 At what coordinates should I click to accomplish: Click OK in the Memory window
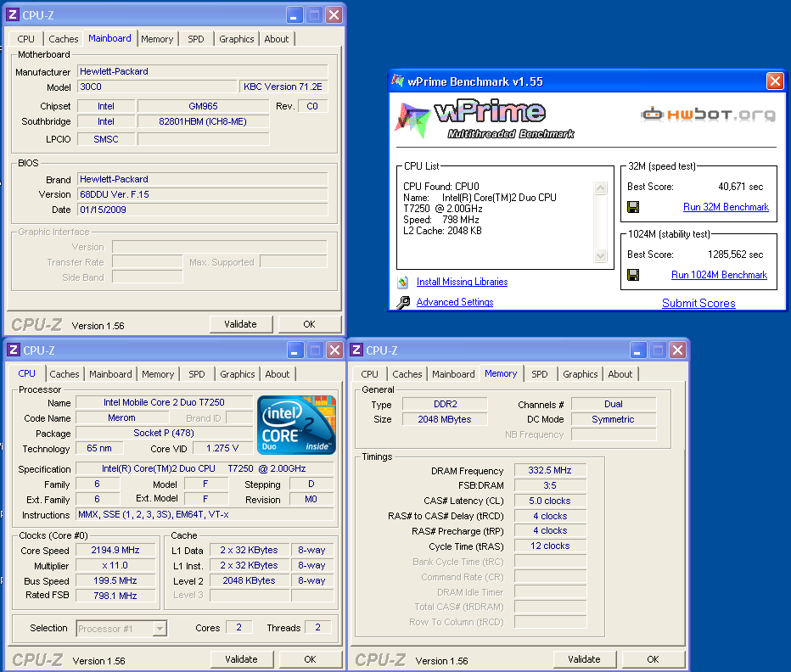coord(654,659)
